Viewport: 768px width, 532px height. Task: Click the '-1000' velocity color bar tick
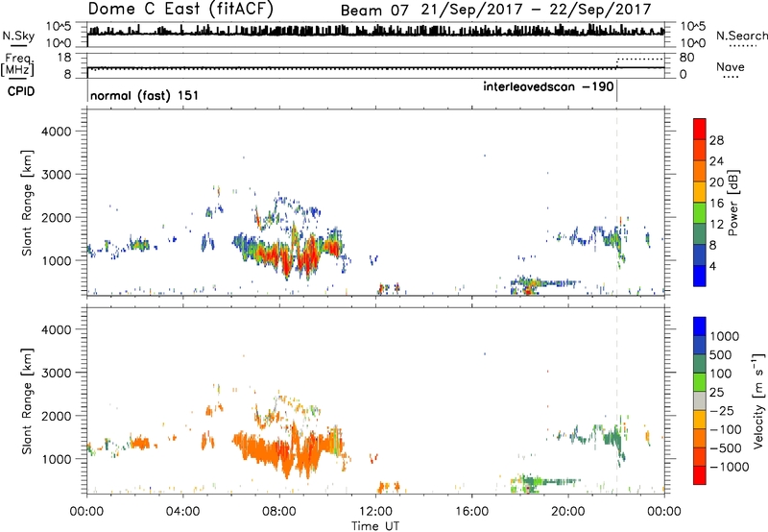coord(730,467)
